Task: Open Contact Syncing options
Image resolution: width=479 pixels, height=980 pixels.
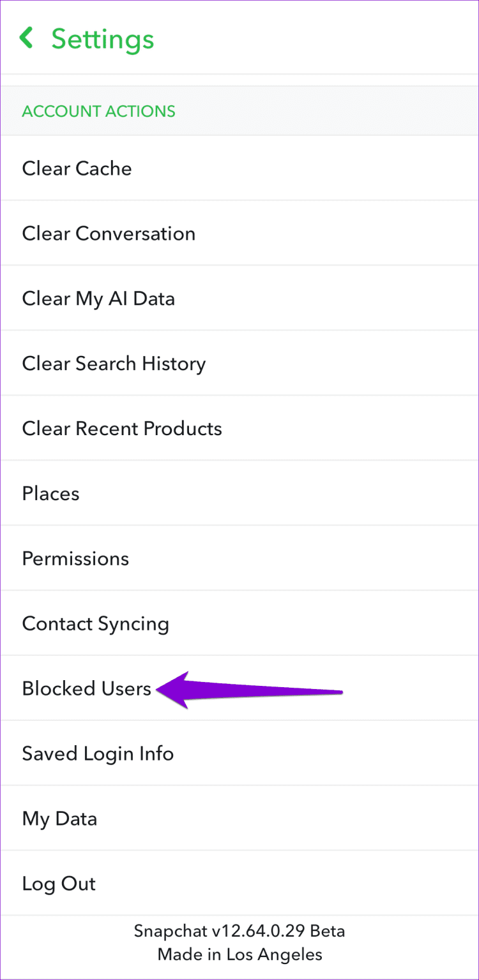Action: 95,623
